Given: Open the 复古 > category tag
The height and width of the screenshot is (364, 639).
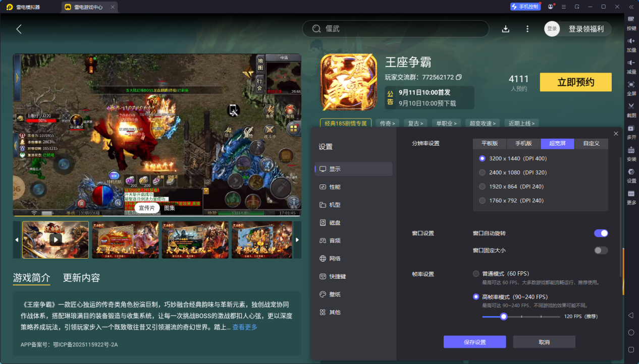Looking at the screenshot, I should [416, 123].
